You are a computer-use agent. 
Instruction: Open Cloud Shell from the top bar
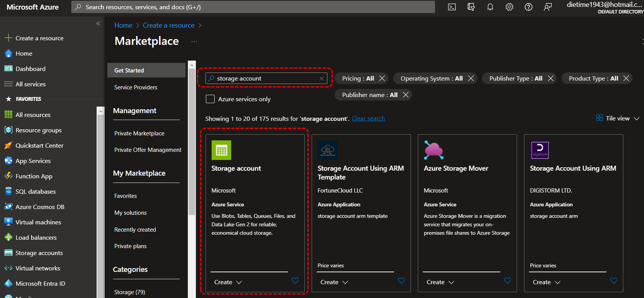click(452, 7)
